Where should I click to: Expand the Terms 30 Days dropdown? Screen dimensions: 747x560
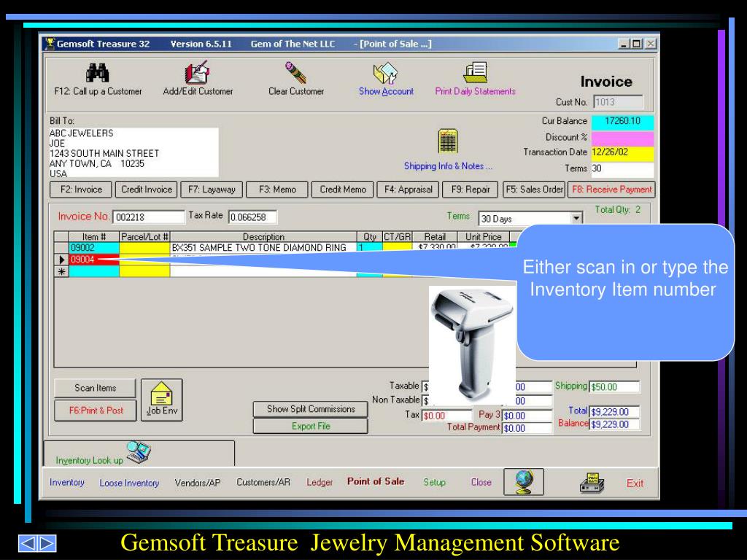click(576, 218)
